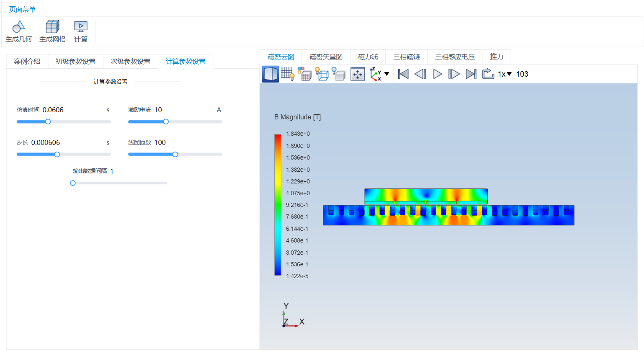This screenshot has height=356, width=644.
Task: Open the 磁密矢量图 tab
Action: coord(326,57)
